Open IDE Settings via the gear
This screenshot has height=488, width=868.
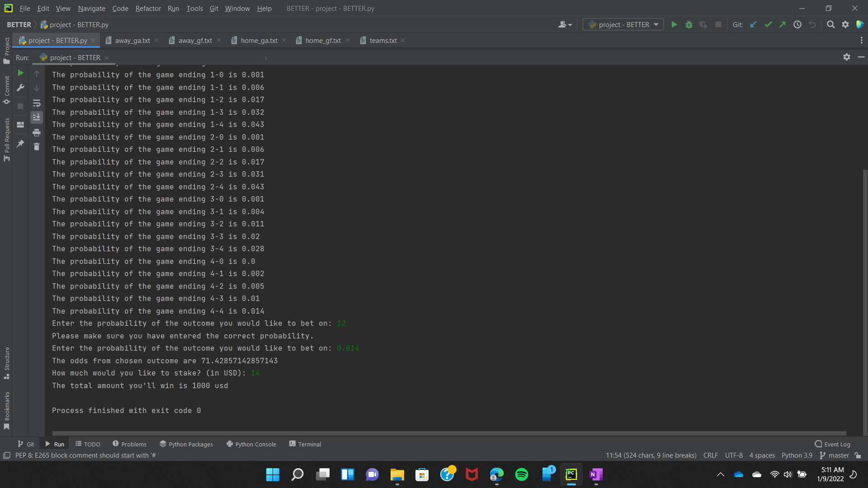(x=846, y=24)
